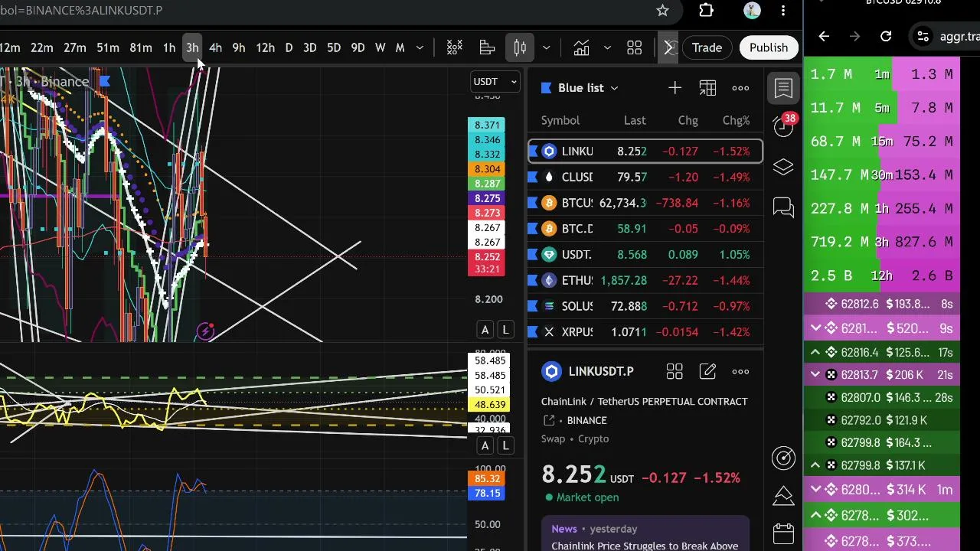The width and height of the screenshot is (980, 551).
Task: Open the Indicators chart icon
Action: click(x=581, y=48)
